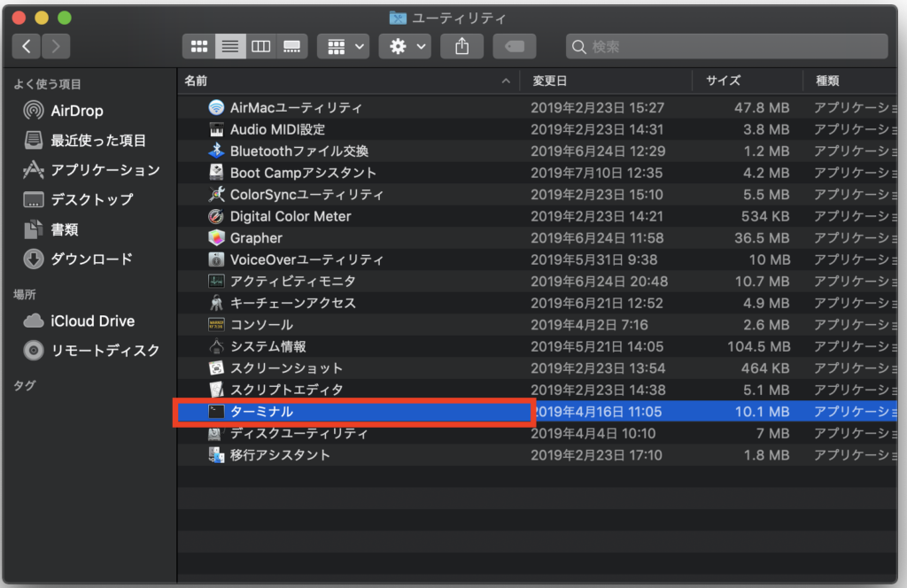Click the Grapher file name

(256, 237)
